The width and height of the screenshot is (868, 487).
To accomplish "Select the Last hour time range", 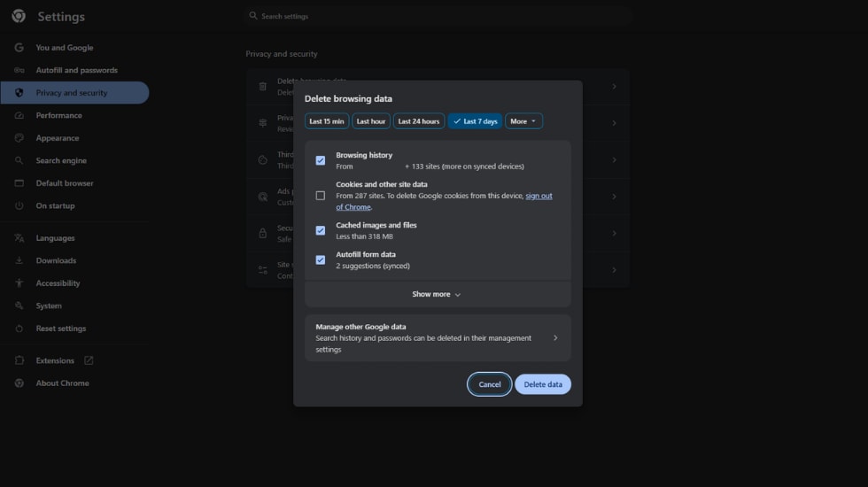I will [x=371, y=121].
